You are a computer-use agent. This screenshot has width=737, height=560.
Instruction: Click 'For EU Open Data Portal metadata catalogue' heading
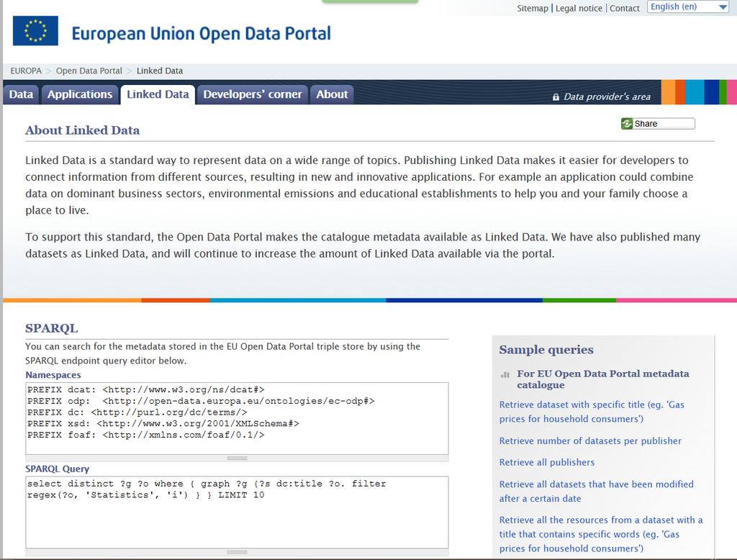pos(603,379)
